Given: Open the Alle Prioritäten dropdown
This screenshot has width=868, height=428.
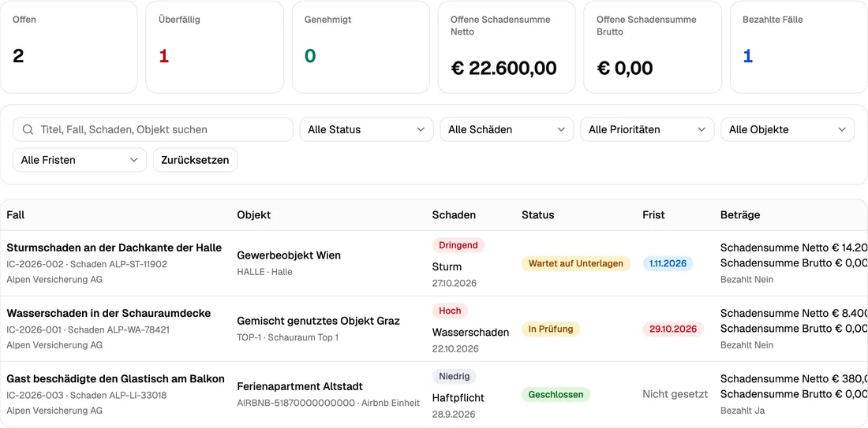Looking at the screenshot, I should click(647, 129).
